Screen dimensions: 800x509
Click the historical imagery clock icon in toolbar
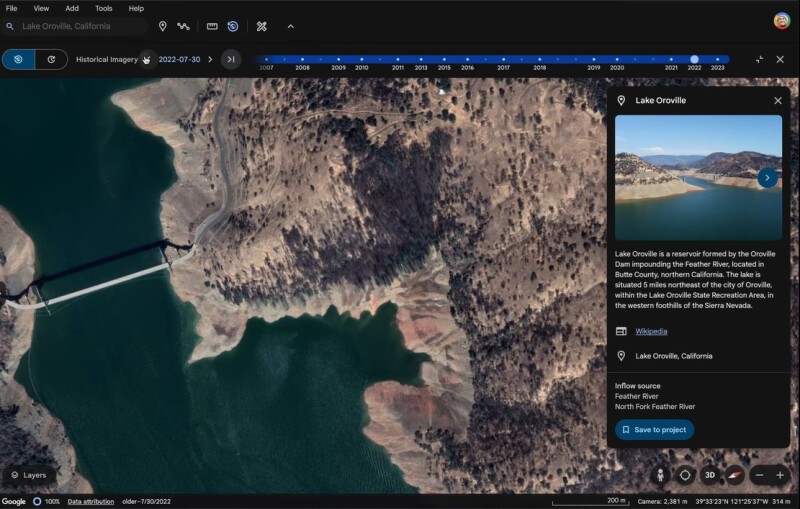pyautogui.click(x=232, y=26)
